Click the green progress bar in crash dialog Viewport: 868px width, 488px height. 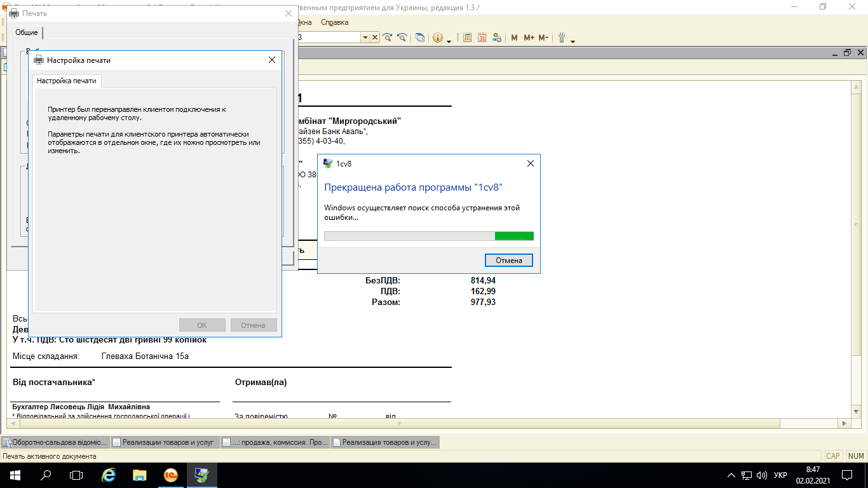[x=513, y=236]
